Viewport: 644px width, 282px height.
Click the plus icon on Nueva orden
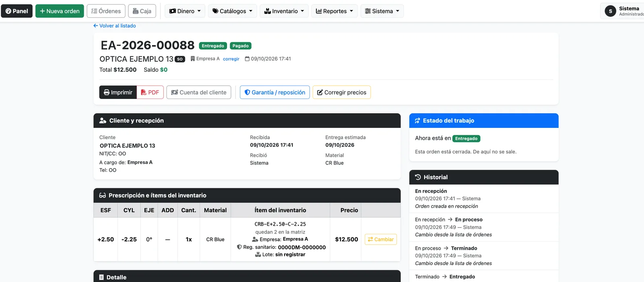point(42,11)
